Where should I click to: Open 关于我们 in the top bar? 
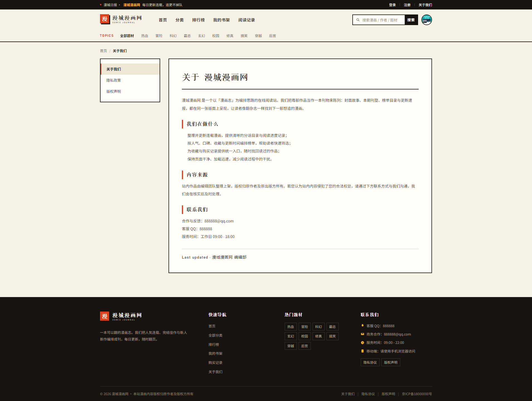[425, 5]
